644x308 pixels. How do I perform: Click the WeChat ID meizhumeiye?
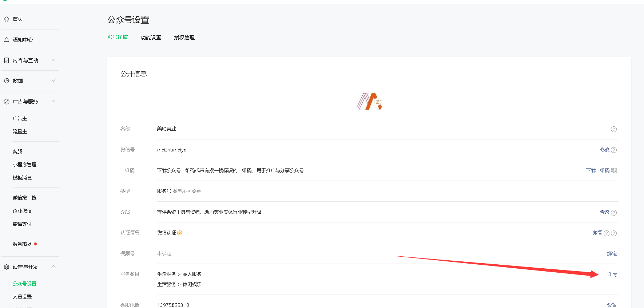[172, 150]
